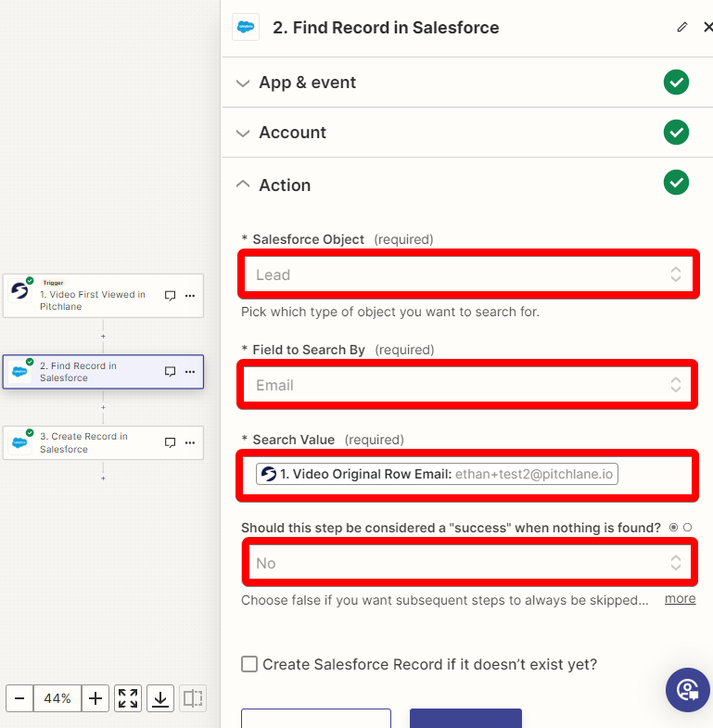
Task: Add a step between steps 1 and 2
Action: click(103, 336)
